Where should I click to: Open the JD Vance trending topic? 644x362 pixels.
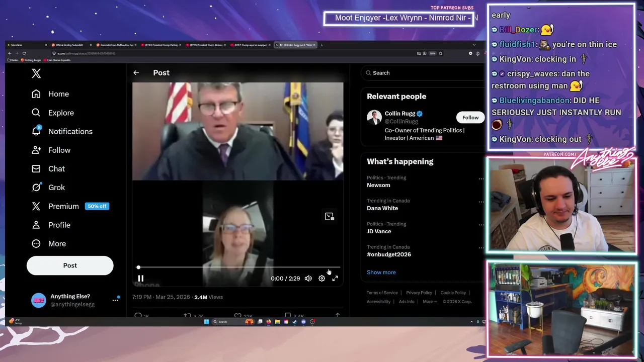(379, 231)
